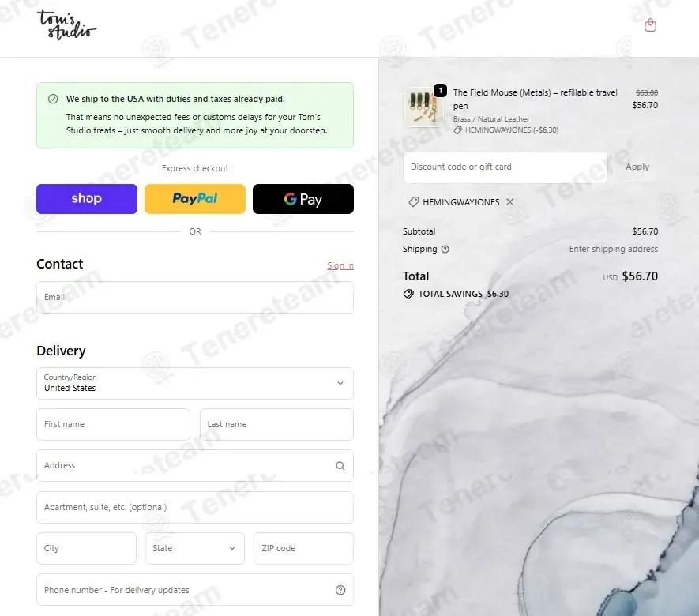Click the Shipping info question icon
The height and width of the screenshot is (616, 699).
pos(445,249)
